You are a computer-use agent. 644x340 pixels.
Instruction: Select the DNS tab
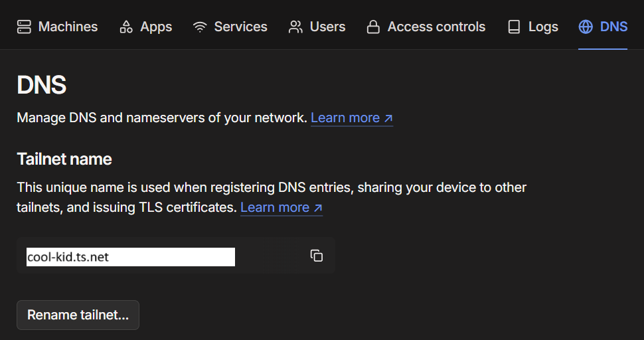pos(603,27)
